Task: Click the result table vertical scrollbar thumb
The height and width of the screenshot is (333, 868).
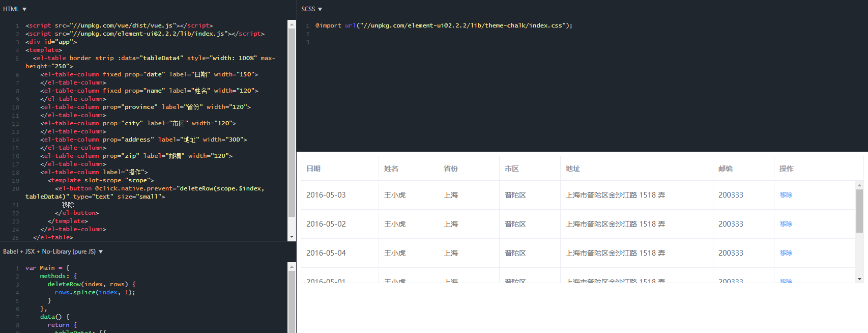Action: pos(859,211)
